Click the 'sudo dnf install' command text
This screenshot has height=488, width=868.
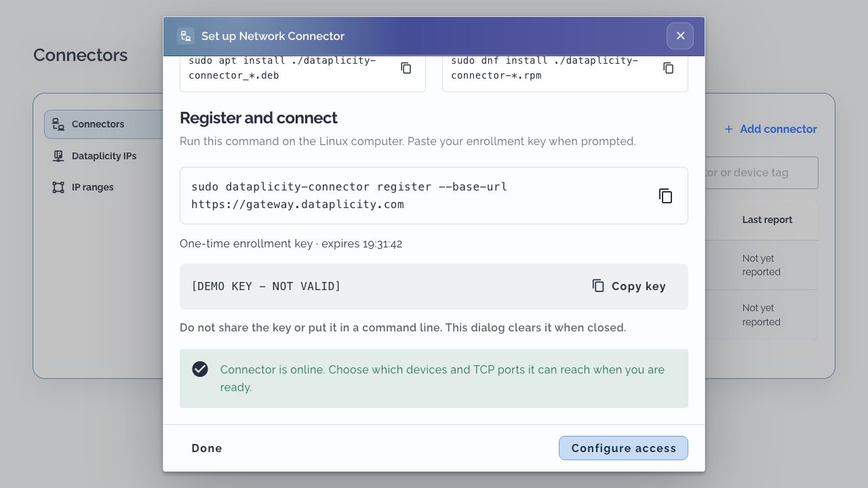point(545,68)
